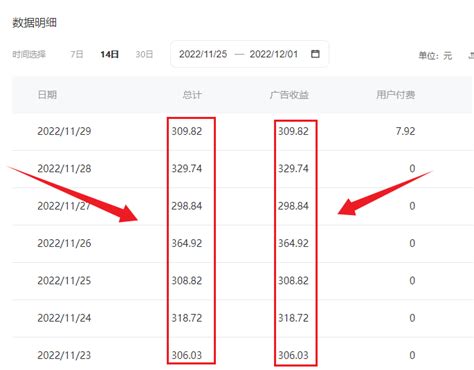Click end date 2022/12/01 field

274,54
